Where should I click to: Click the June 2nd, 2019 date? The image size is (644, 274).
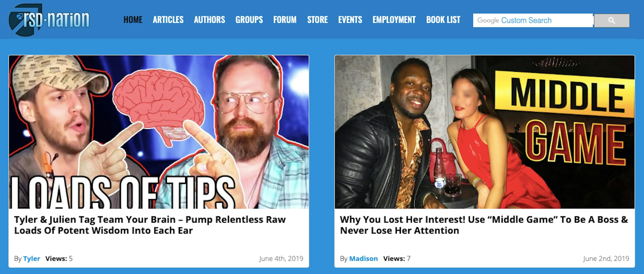coord(606,259)
